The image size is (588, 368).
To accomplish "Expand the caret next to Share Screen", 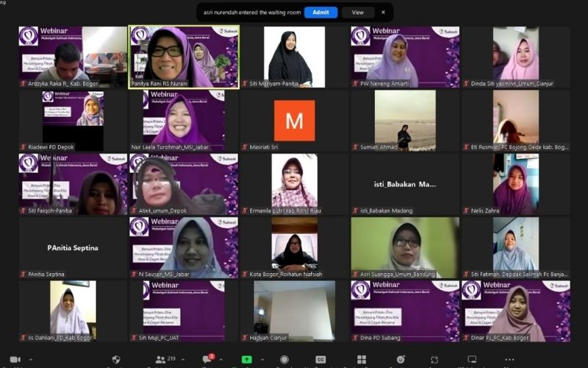I will (262, 360).
